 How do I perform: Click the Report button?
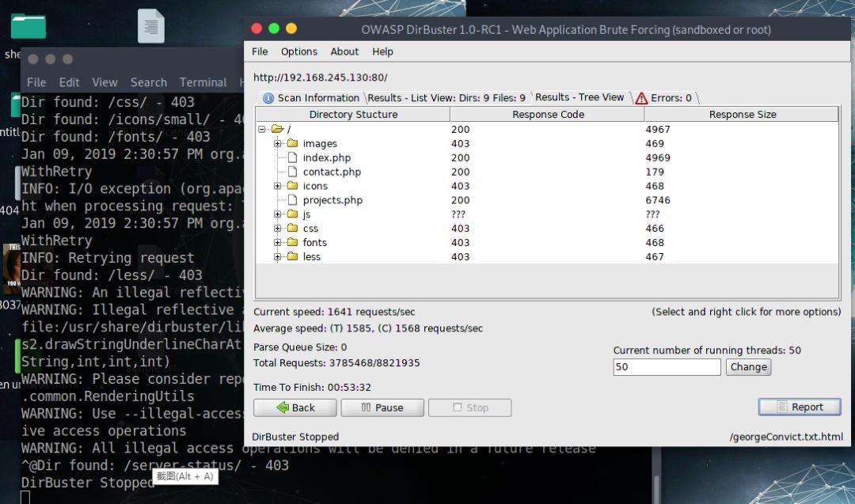coord(800,407)
